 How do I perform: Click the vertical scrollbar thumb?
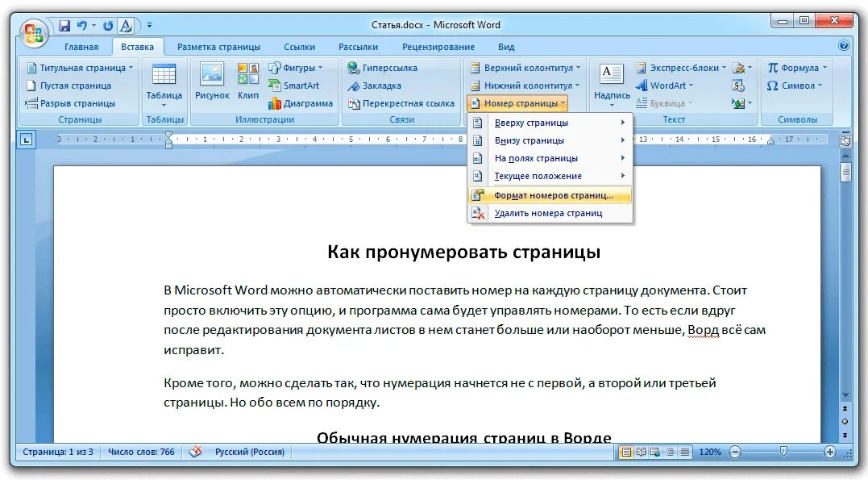845,172
